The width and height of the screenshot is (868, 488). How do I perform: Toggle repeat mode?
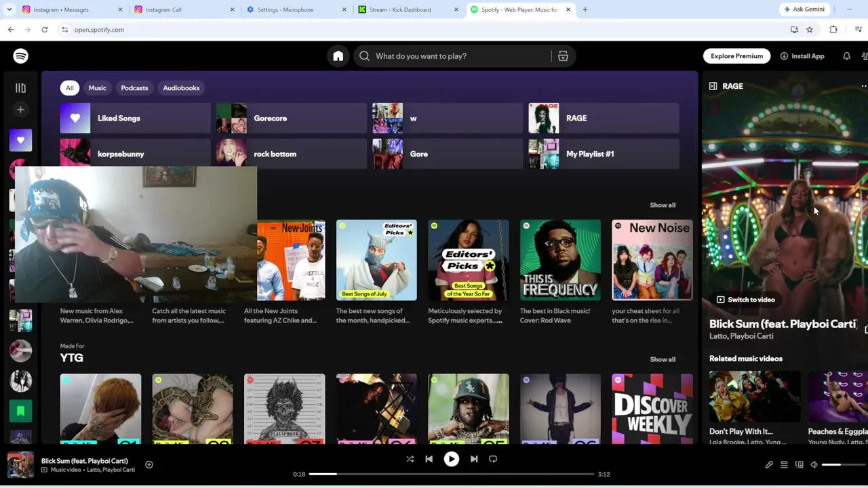point(493,460)
